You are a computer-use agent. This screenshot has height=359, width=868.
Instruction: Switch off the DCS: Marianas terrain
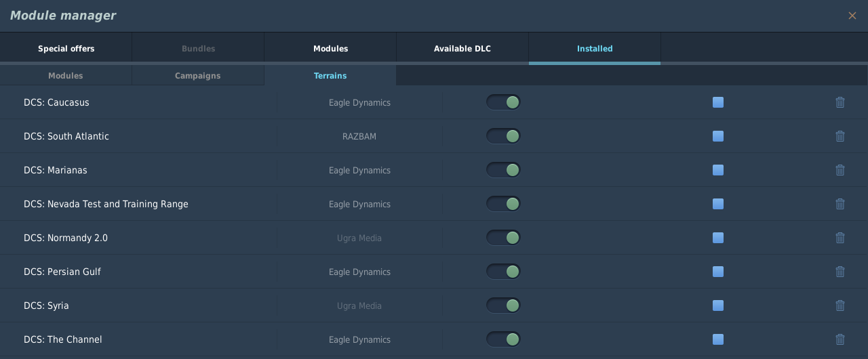(x=503, y=170)
